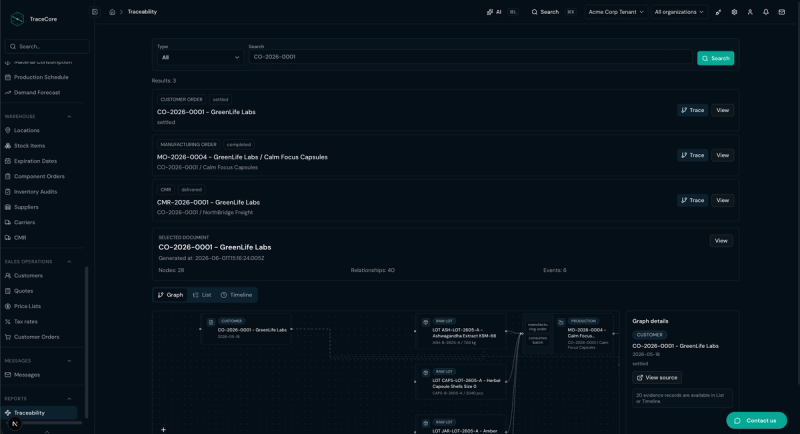800x434 pixels.
Task: Open Production Schedule in sidebar
Action: tap(41, 77)
